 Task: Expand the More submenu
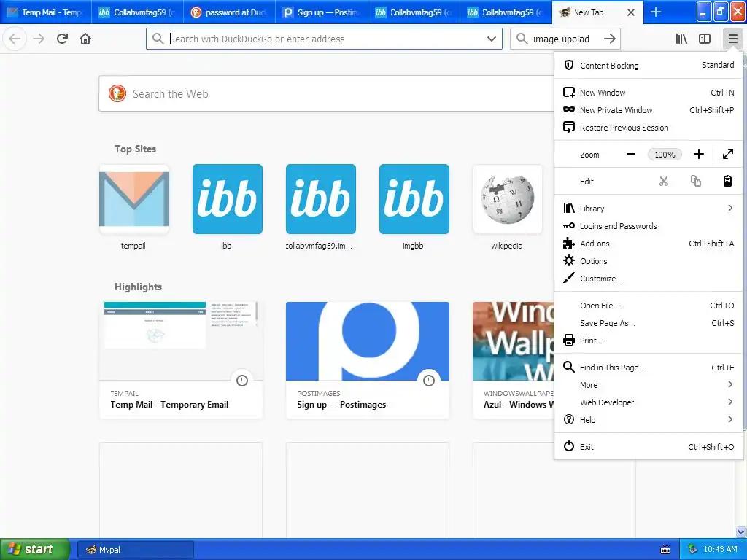click(x=649, y=385)
